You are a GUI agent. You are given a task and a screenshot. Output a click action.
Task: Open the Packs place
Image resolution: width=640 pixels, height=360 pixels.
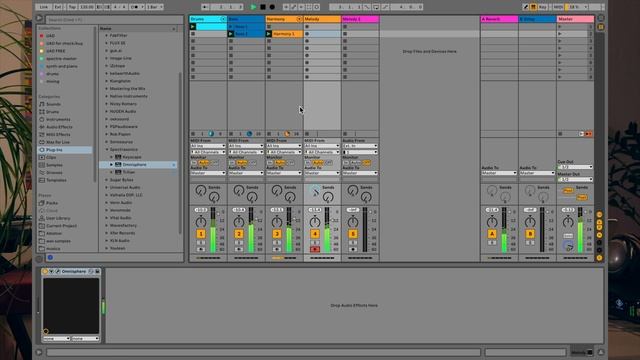(x=52, y=203)
